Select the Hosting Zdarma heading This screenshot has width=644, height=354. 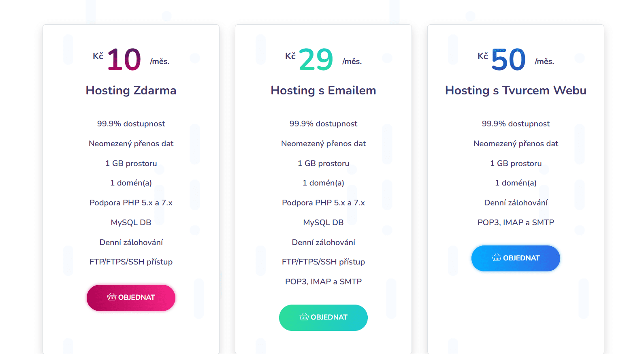coord(131,90)
